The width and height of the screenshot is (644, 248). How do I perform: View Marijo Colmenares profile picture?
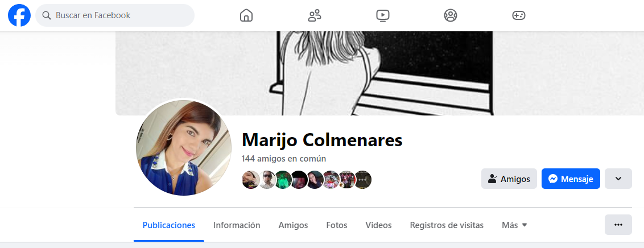pyautogui.click(x=184, y=148)
